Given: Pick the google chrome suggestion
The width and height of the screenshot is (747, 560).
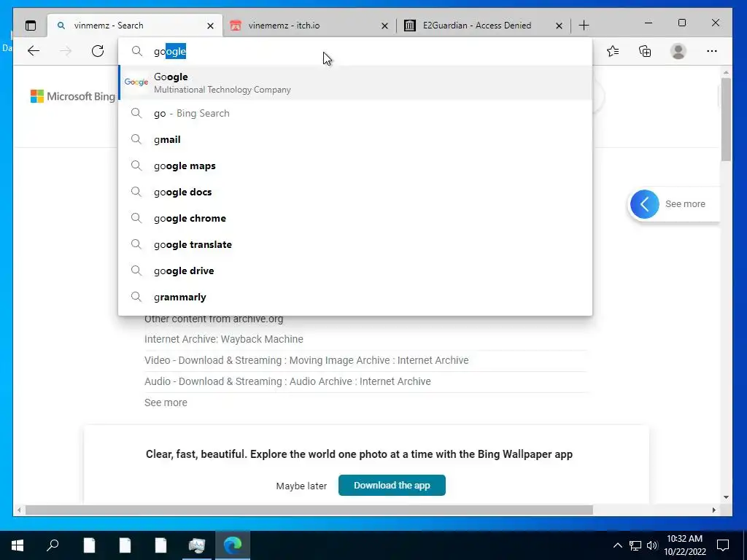Looking at the screenshot, I should 355,218.
